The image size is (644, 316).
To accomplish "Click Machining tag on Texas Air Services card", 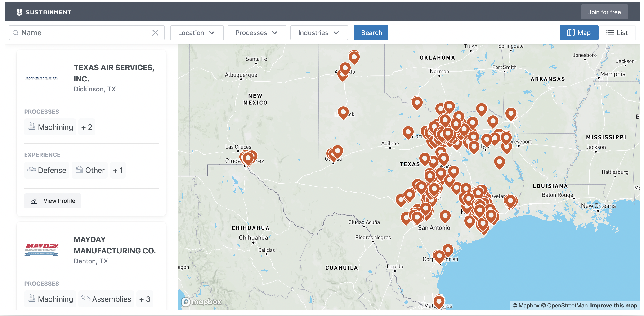I will pos(50,127).
